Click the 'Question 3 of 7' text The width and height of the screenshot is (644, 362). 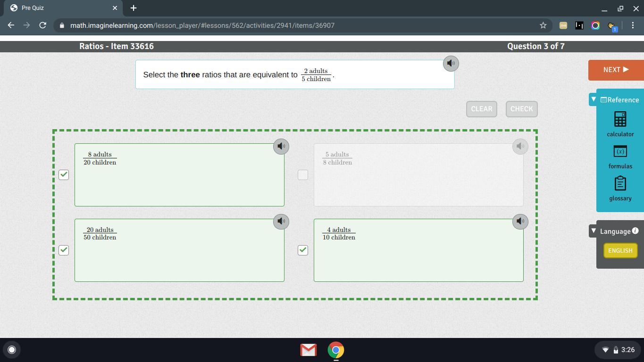[536, 46]
